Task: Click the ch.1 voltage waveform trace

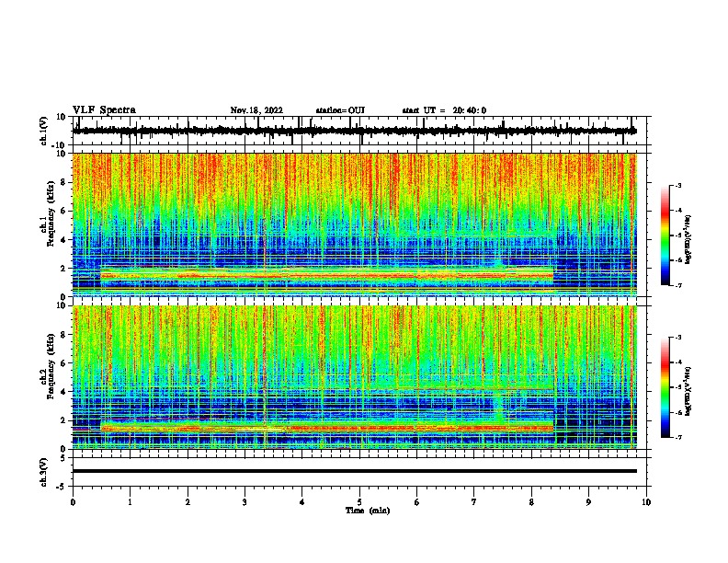Action: [354, 131]
